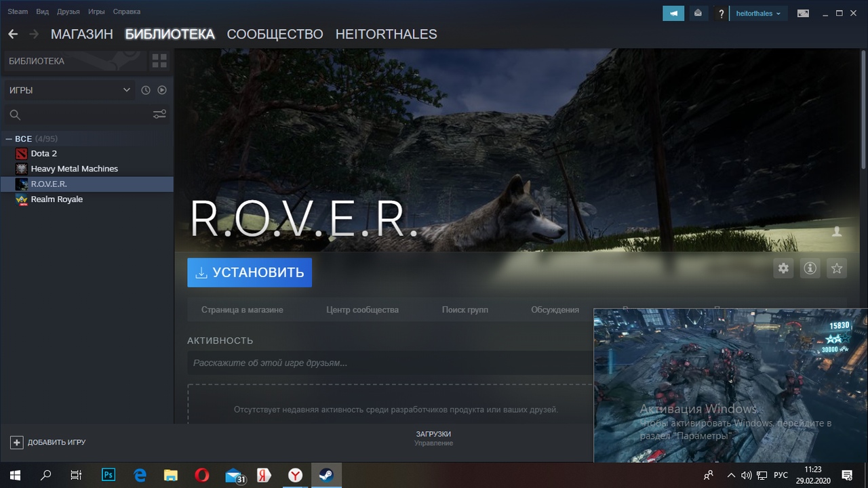Click Steam icon in the taskbar
Screen dimensions: 868x488
[327, 475]
